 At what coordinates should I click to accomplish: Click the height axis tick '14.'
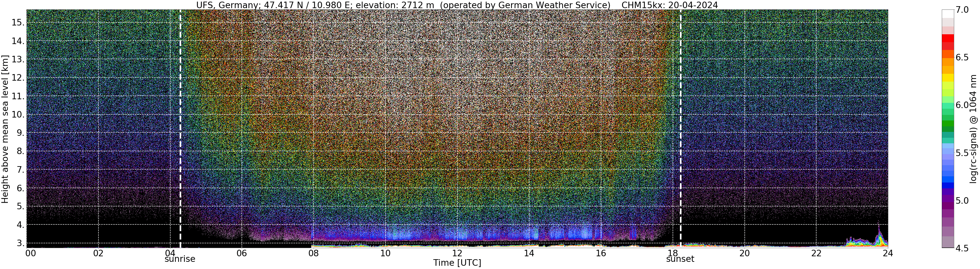coord(18,41)
